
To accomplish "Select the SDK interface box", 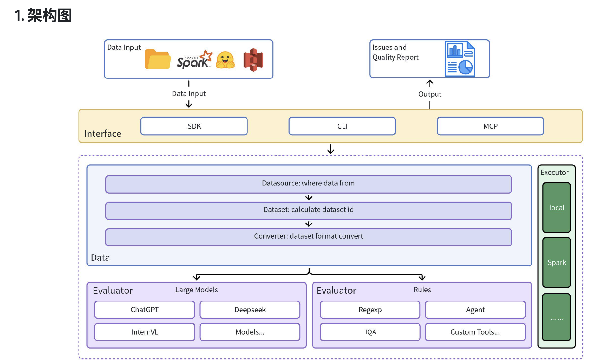I will pos(194,126).
